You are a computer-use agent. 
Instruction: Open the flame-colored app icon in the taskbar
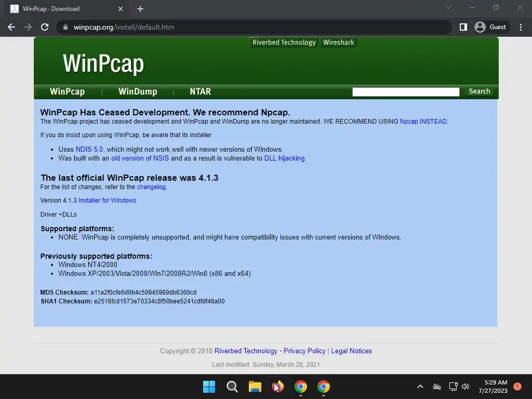(x=278, y=387)
